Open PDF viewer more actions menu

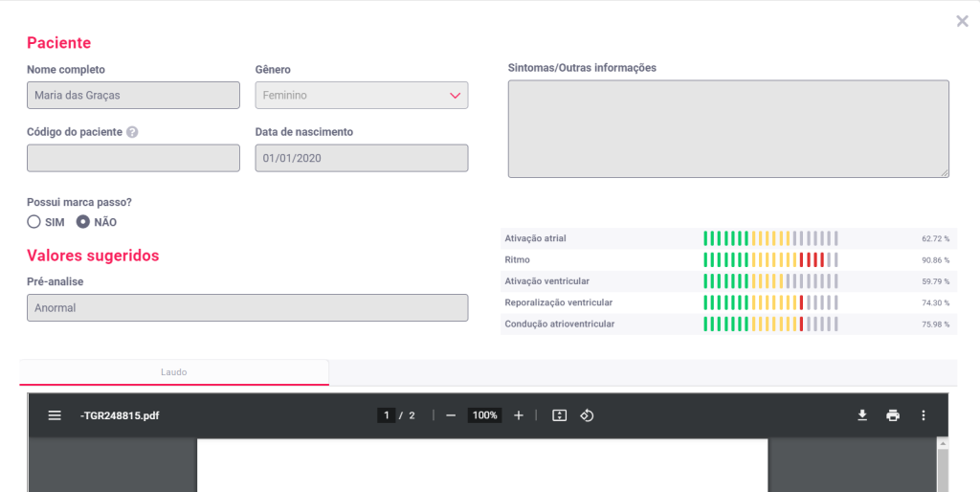[x=924, y=415]
